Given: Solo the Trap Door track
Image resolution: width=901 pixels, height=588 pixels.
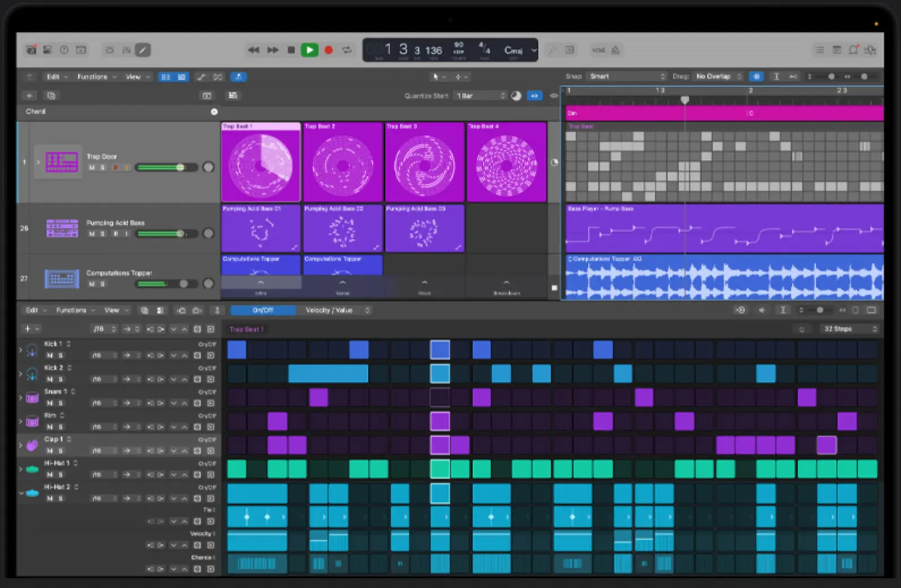Looking at the screenshot, I should [x=103, y=168].
